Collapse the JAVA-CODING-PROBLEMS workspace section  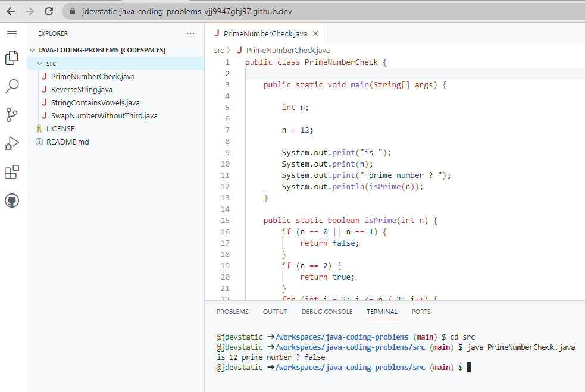pos(34,50)
